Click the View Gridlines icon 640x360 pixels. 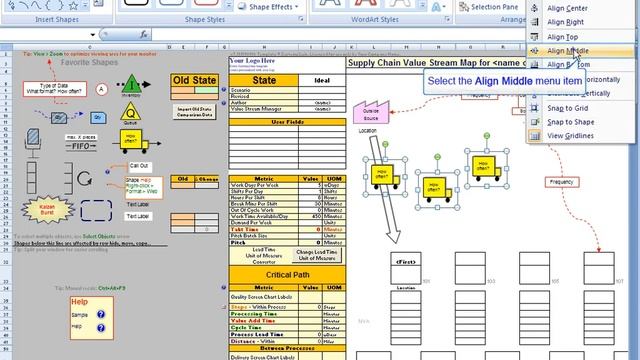[x=534, y=136]
